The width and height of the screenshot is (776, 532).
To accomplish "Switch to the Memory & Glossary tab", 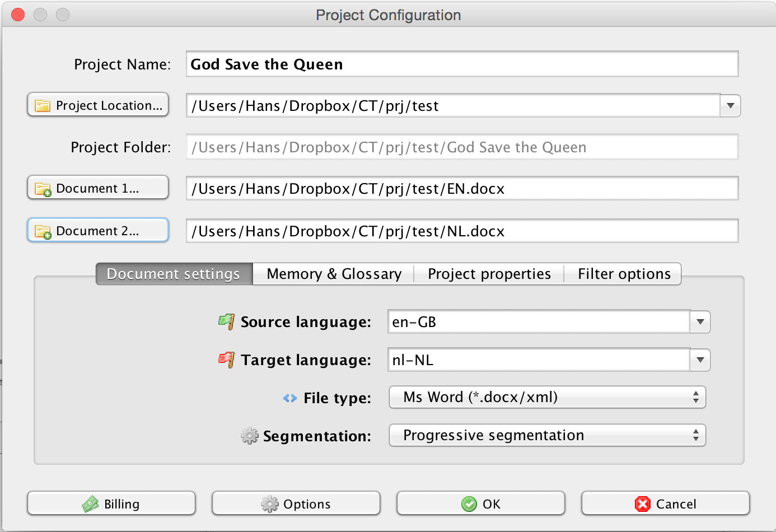I will click(x=334, y=274).
